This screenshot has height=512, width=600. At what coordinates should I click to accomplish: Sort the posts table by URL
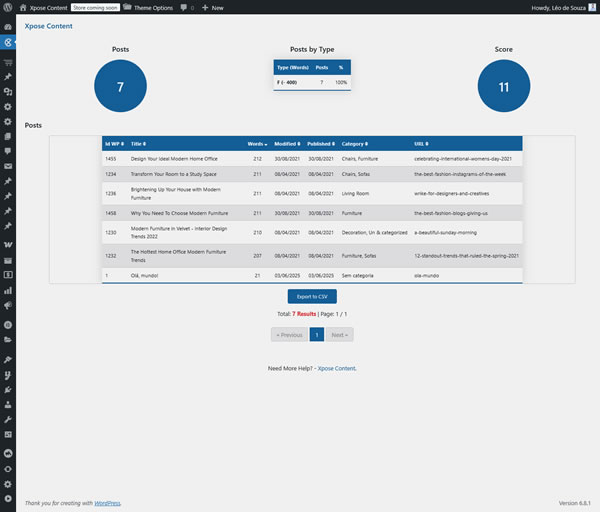[421, 144]
